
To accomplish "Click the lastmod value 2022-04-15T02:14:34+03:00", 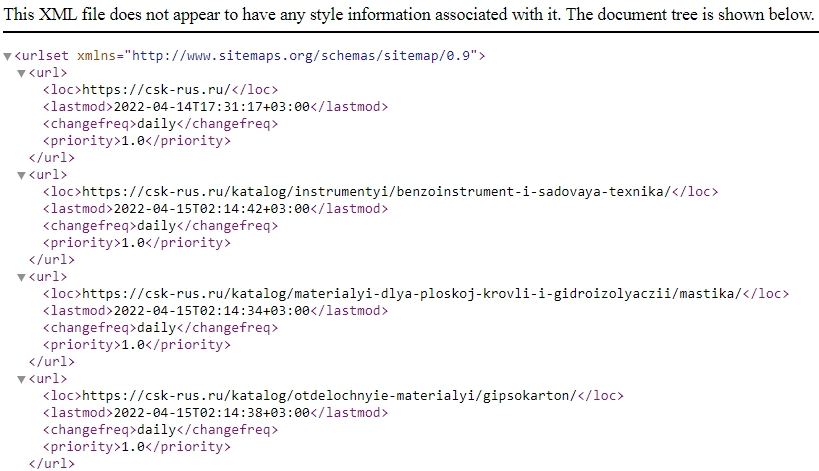I will pos(212,311).
